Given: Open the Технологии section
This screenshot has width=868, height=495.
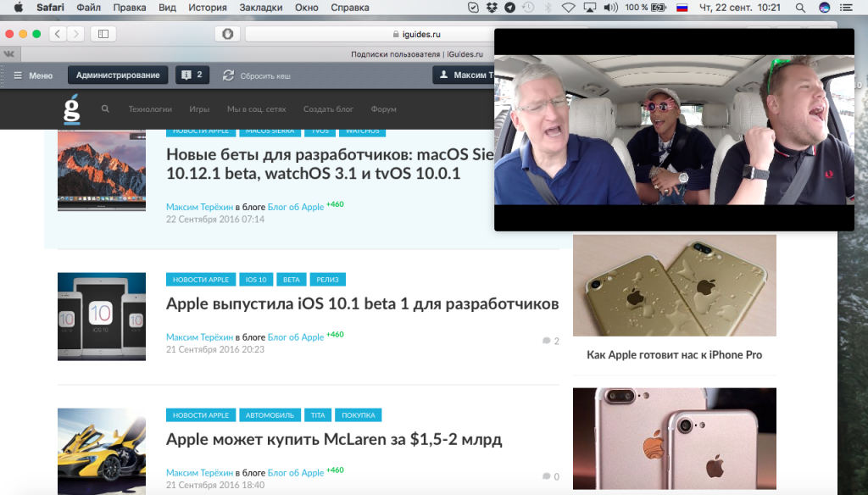Looking at the screenshot, I should 150,109.
